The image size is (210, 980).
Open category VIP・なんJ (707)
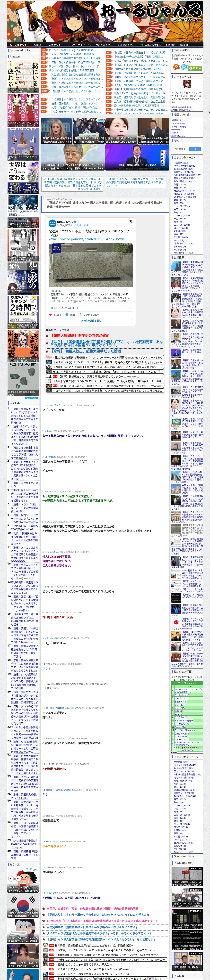tap(182, 240)
